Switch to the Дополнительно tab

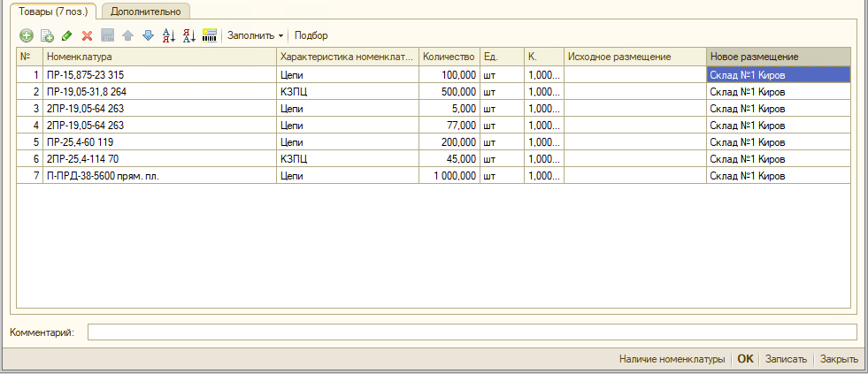coord(146,11)
